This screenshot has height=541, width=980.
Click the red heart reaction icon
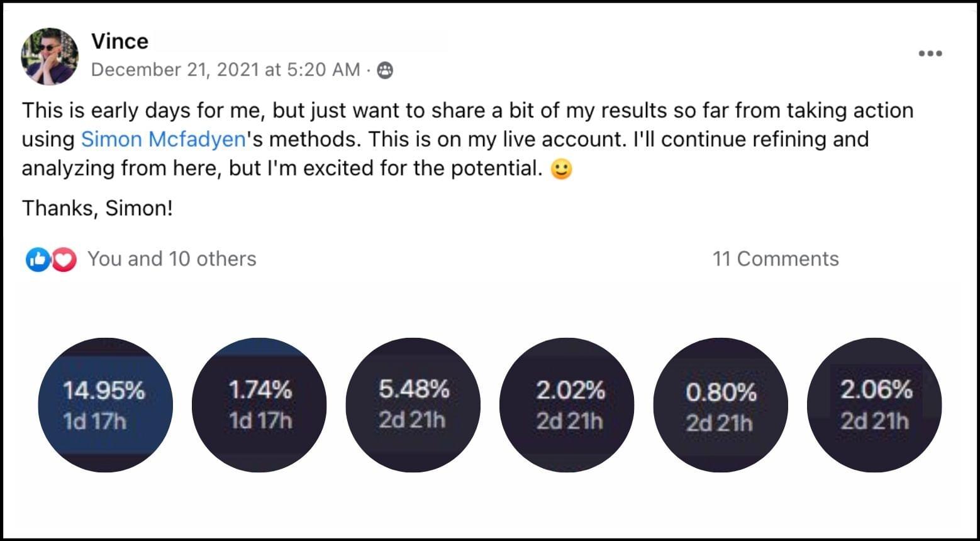point(64,259)
